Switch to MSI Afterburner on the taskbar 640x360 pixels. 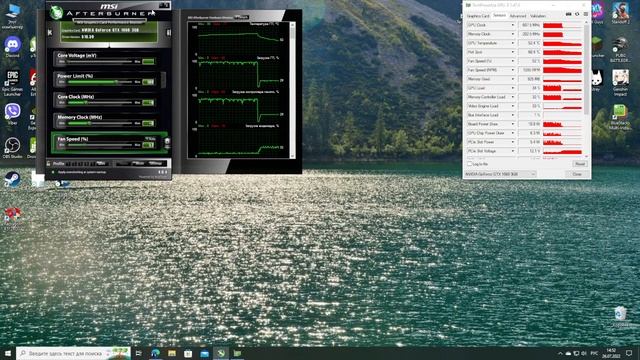click(221, 353)
